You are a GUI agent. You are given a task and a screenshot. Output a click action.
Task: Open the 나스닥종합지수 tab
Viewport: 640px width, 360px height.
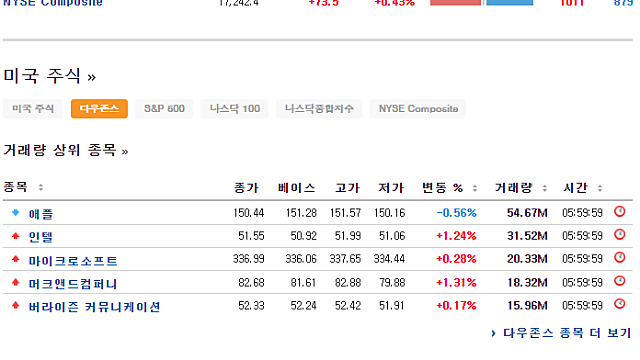click(x=319, y=109)
